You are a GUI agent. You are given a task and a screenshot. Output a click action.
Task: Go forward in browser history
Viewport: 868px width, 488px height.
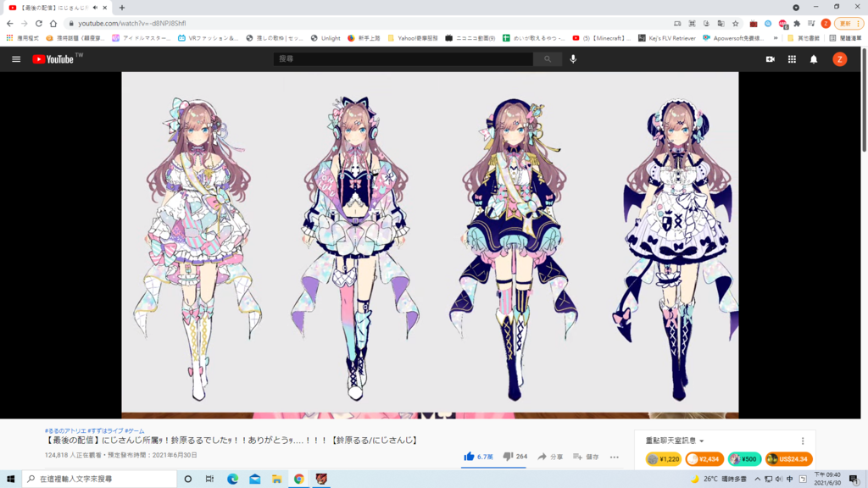(x=25, y=23)
